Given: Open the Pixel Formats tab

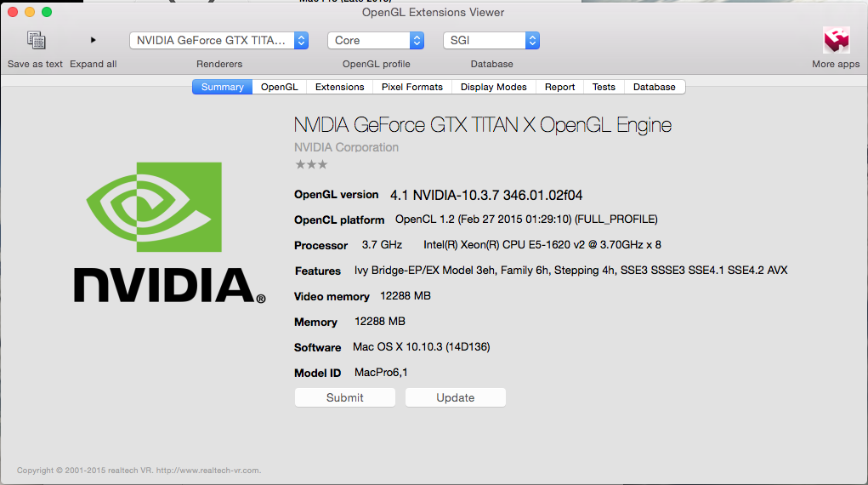Looking at the screenshot, I should click(412, 87).
